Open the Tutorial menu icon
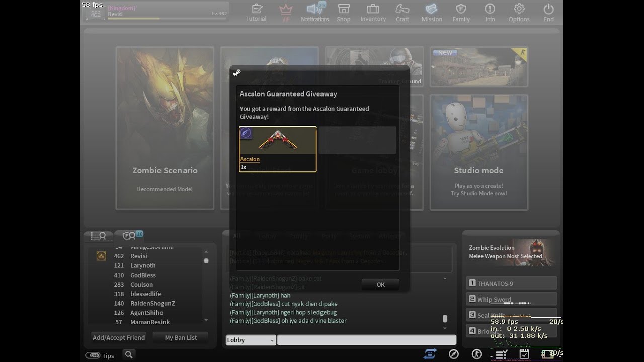The height and width of the screenshot is (362, 644). pos(257,9)
